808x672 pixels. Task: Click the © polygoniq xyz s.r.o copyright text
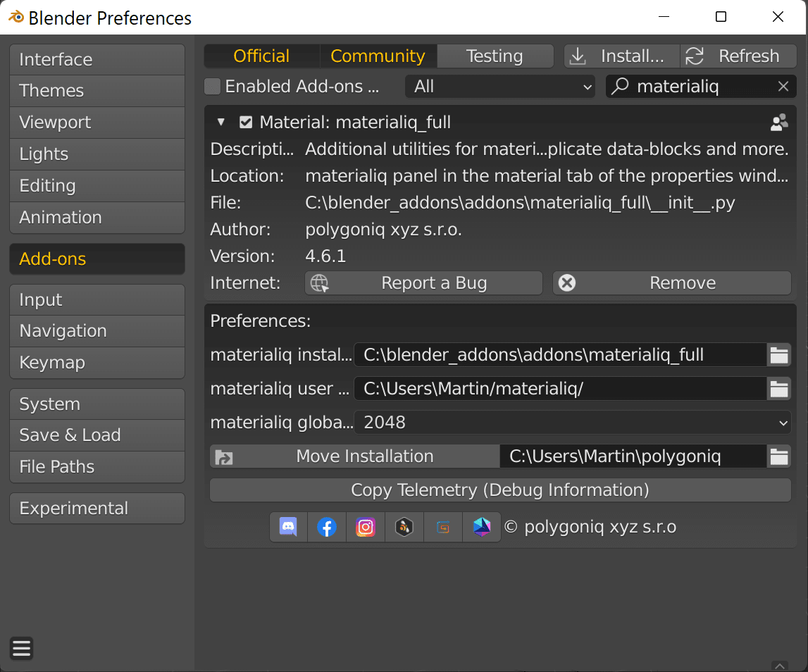point(590,527)
